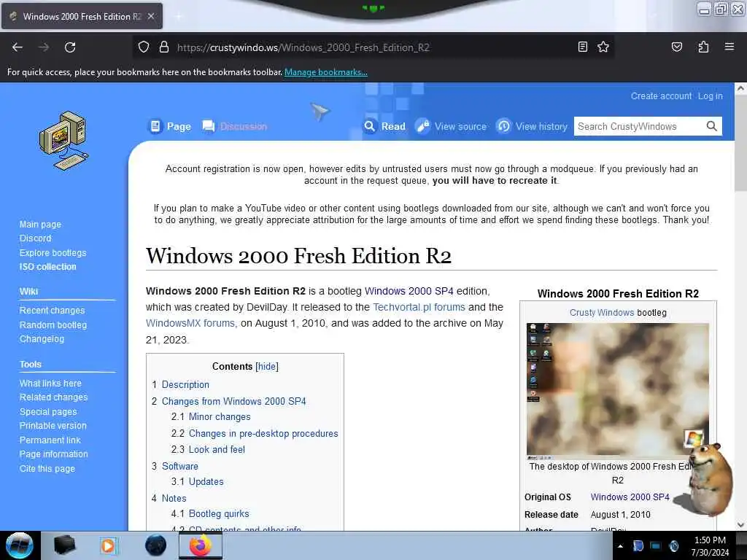
Task: Open the Techvortal.pl forums link
Action: 419,307
